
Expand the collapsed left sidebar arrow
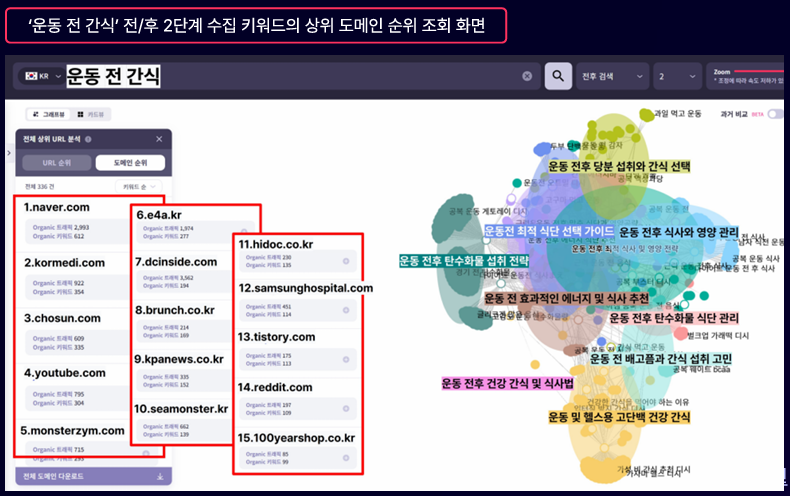(10, 153)
